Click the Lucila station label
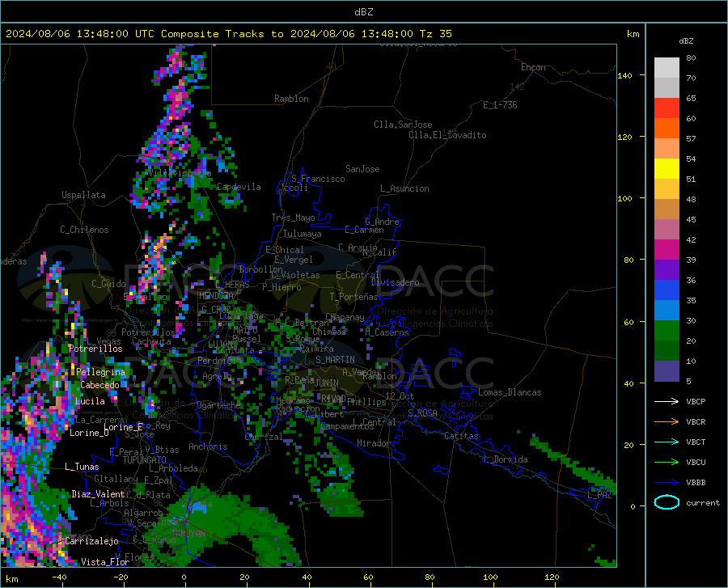728x588 pixels. [90, 401]
